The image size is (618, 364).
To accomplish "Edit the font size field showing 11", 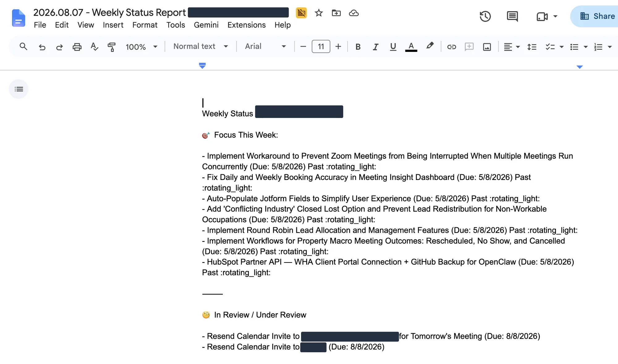I will [x=321, y=47].
